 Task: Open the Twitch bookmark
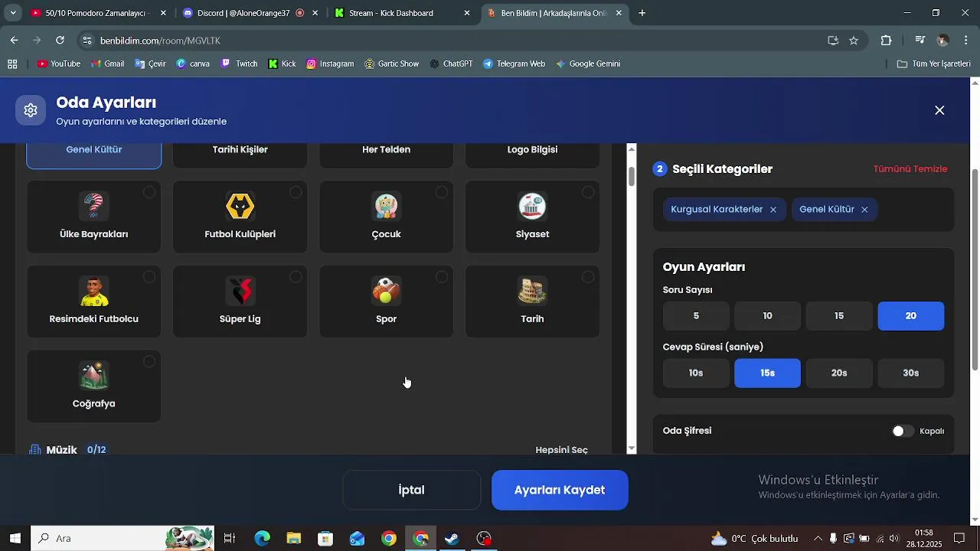239,64
